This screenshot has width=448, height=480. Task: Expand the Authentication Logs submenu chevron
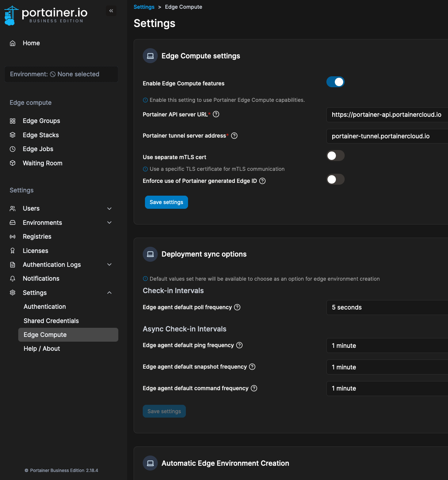point(109,265)
